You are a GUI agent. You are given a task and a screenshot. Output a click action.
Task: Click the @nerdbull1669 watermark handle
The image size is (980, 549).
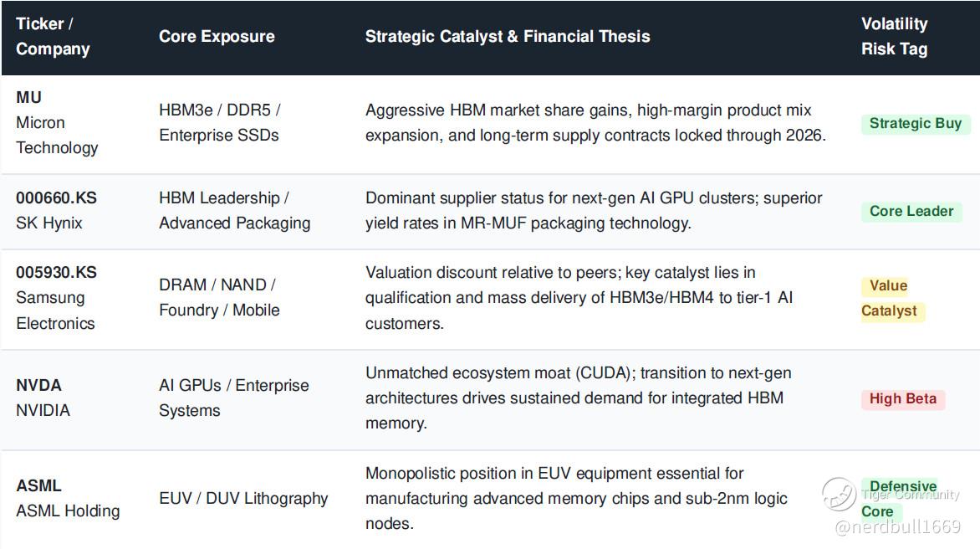897,527
